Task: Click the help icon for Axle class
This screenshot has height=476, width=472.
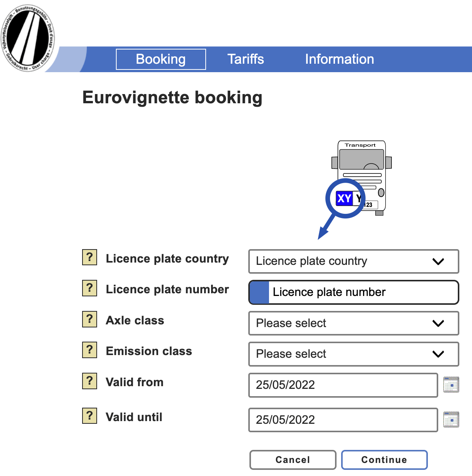Action: pos(89,319)
